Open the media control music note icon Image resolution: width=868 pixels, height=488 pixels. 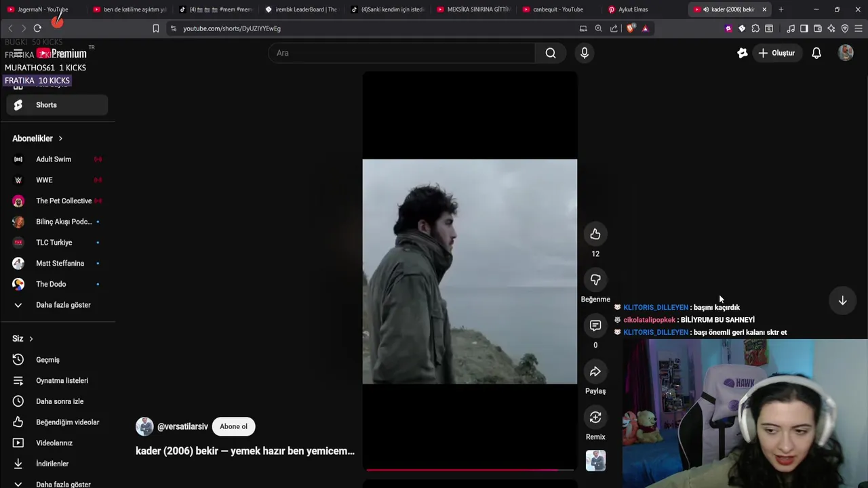[791, 28]
